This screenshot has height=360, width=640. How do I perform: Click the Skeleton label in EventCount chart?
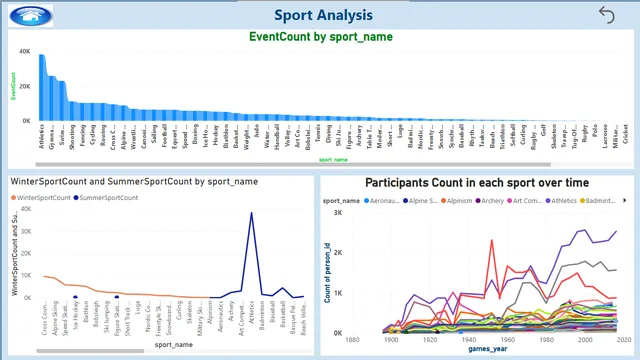pyautogui.click(x=554, y=136)
